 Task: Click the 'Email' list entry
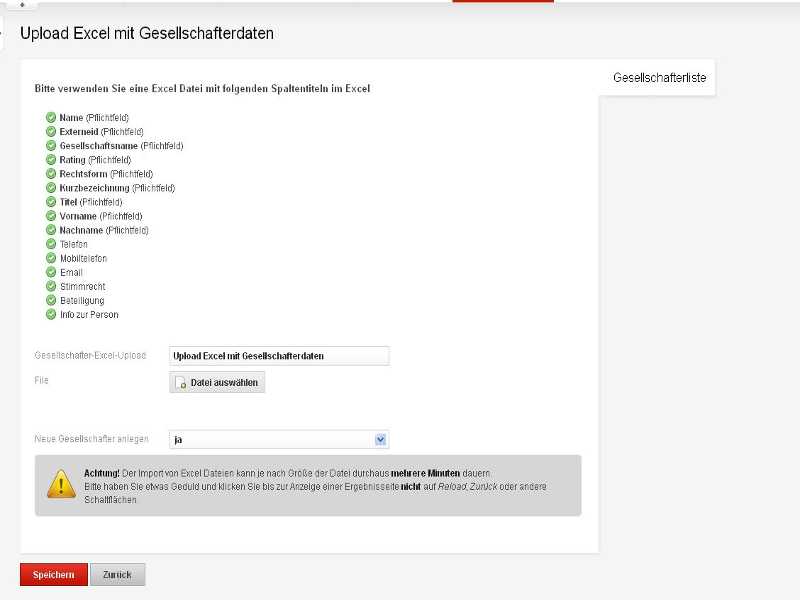coord(71,272)
